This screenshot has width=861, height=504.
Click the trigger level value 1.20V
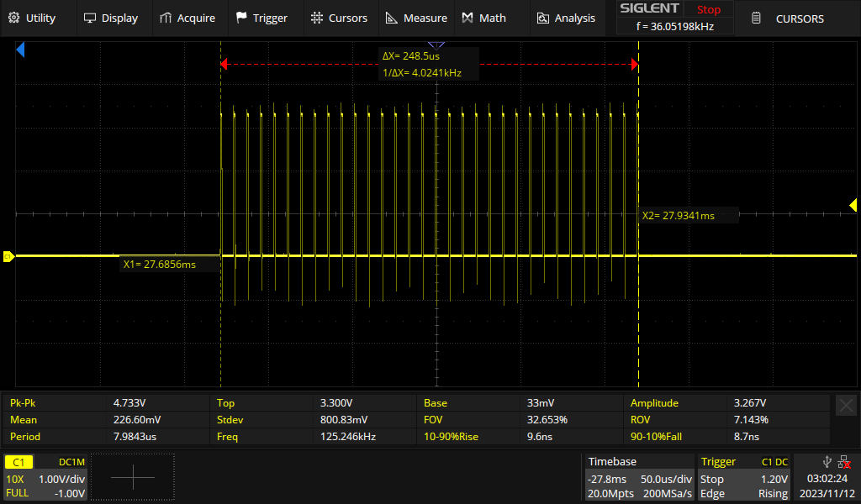(774, 479)
